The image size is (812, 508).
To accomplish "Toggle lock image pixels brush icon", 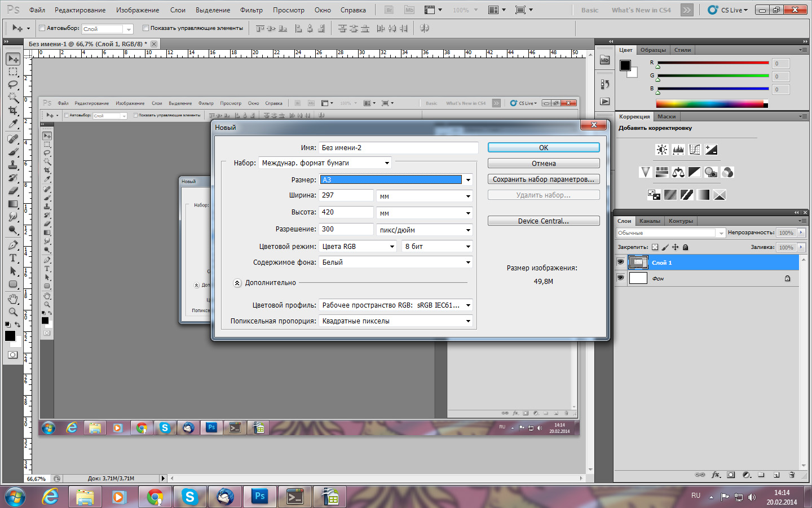I will (x=665, y=247).
